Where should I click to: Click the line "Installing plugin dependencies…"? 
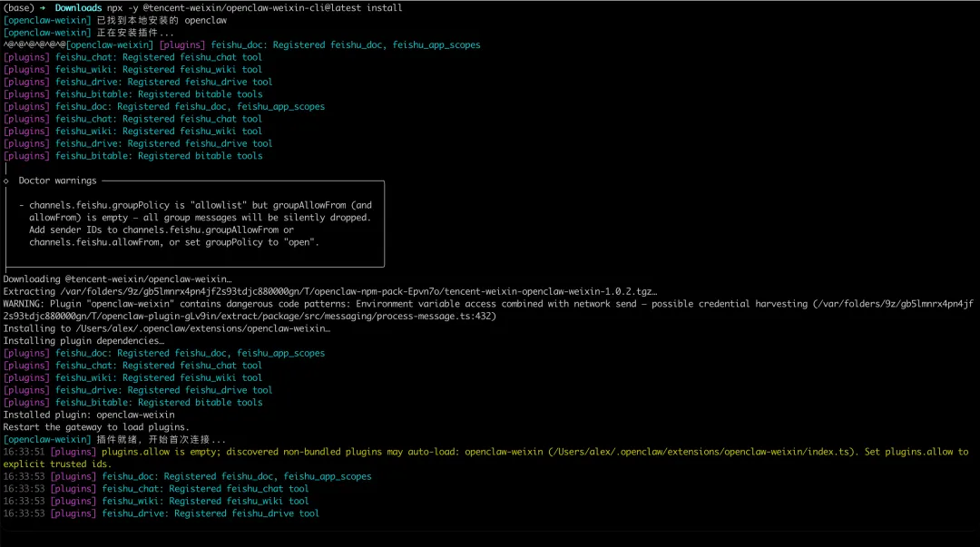83,341
